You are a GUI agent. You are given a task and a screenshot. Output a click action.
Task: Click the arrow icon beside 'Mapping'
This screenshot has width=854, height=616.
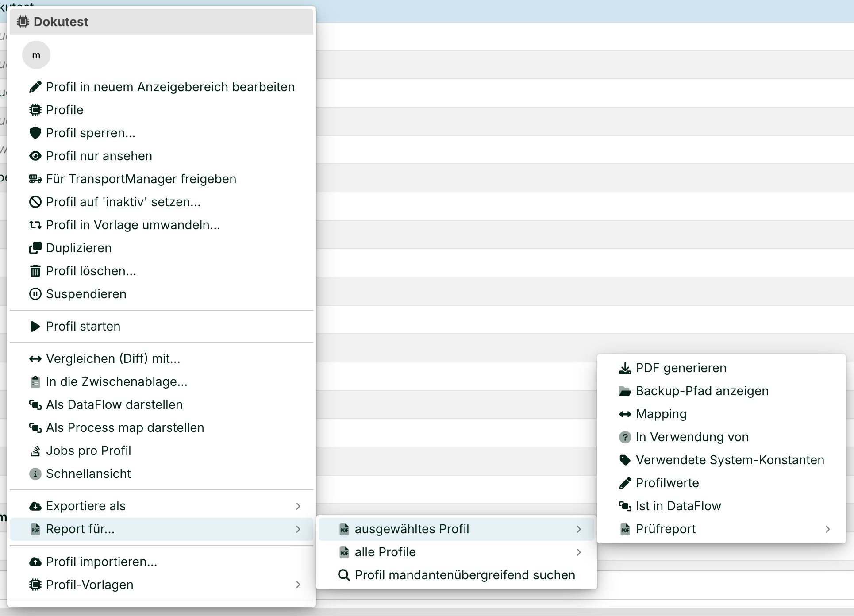(x=625, y=414)
